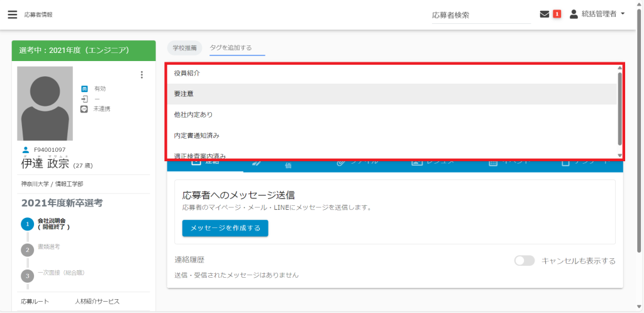The width and height of the screenshot is (644, 313).
Task: Select 他社内定あり from the tag list
Action: tap(193, 115)
